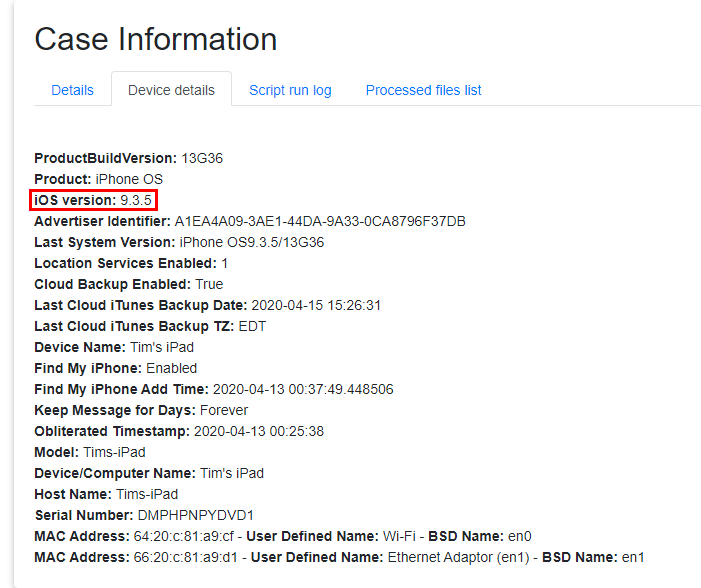Click the Location Services Enabled line

(x=130, y=263)
